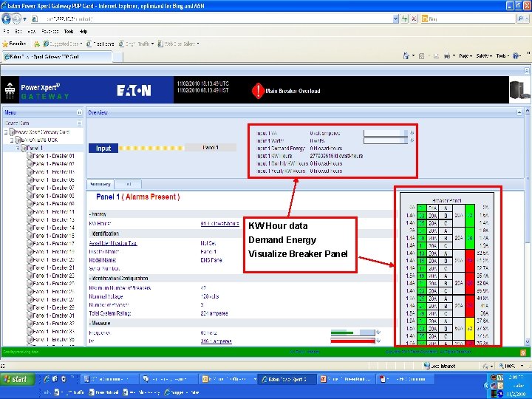The width and height of the screenshot is (532, 399).
Task: Click the Panel 1 block in overview diagram
Action: (x=211, y=148)
